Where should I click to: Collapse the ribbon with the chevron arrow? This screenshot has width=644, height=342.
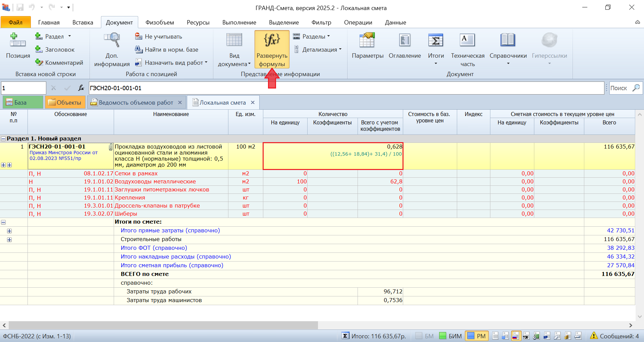tap(637, 22)
